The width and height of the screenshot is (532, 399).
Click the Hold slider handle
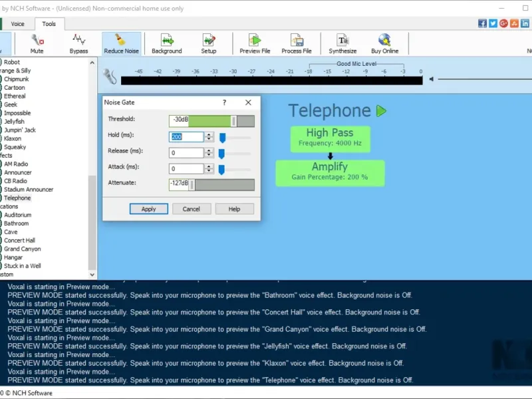(223, 138)
